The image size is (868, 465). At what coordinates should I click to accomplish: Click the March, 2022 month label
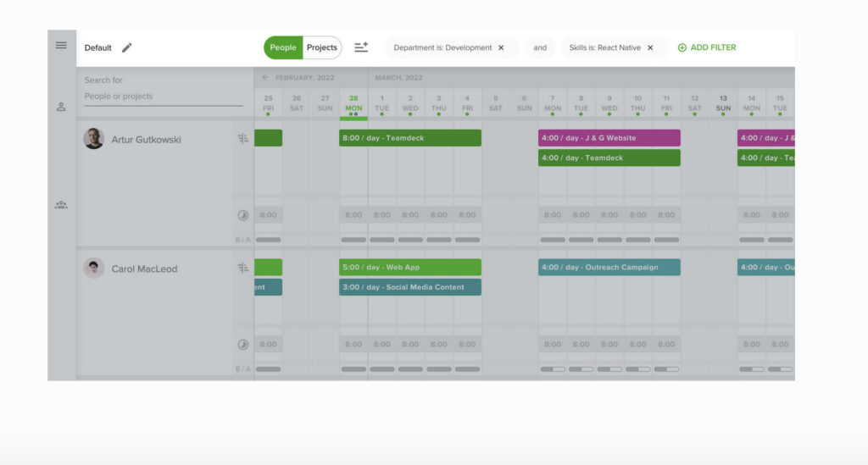tap(398, 77)
